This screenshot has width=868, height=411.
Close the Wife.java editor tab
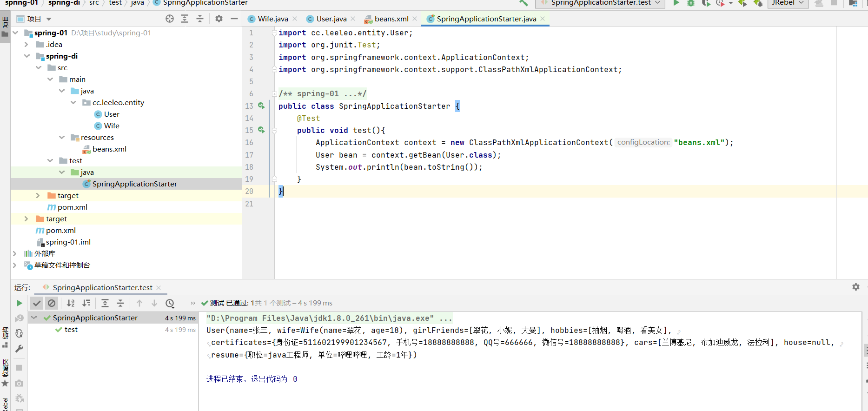click(x=295, y=19)
